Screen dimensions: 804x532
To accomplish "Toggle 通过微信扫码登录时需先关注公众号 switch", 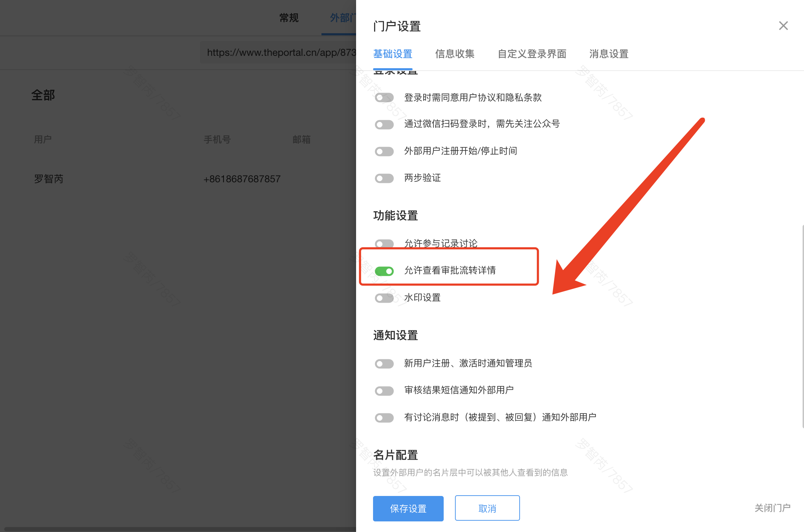I will (384, 124).
